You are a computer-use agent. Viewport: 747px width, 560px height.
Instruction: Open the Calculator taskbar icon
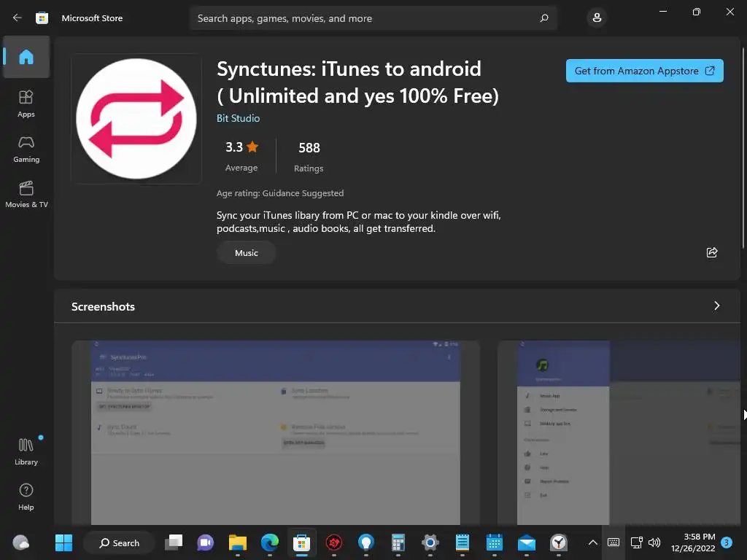[x=398, y=542]
